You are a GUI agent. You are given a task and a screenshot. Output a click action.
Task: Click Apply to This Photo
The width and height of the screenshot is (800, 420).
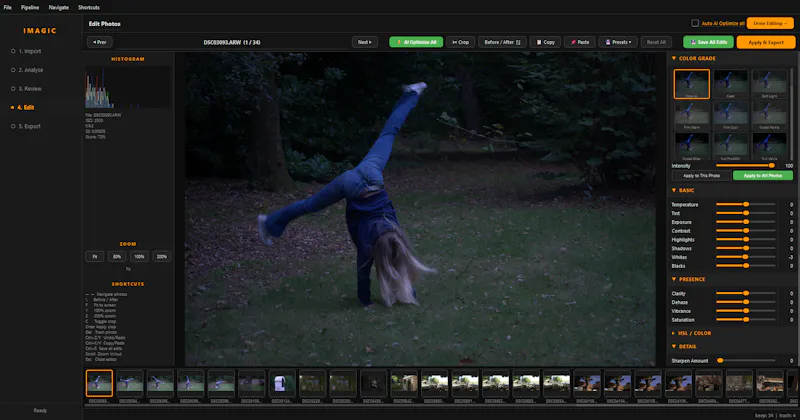701,176
